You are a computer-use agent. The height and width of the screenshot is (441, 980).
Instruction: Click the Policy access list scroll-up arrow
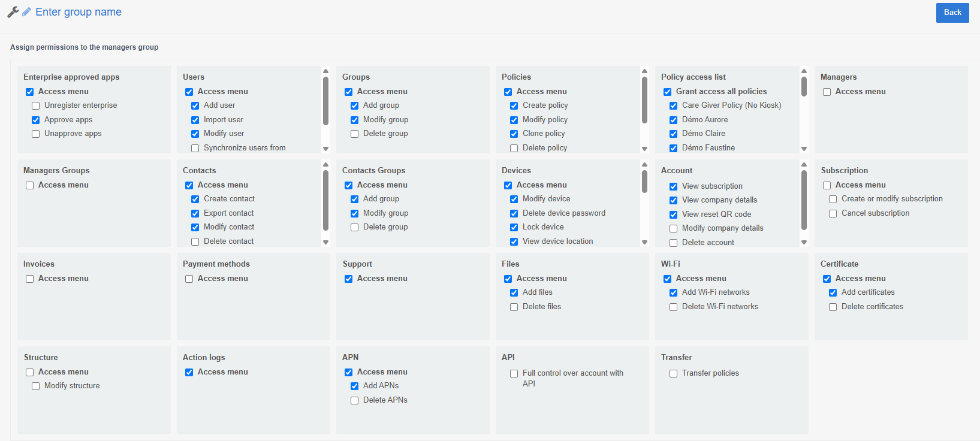804,71
